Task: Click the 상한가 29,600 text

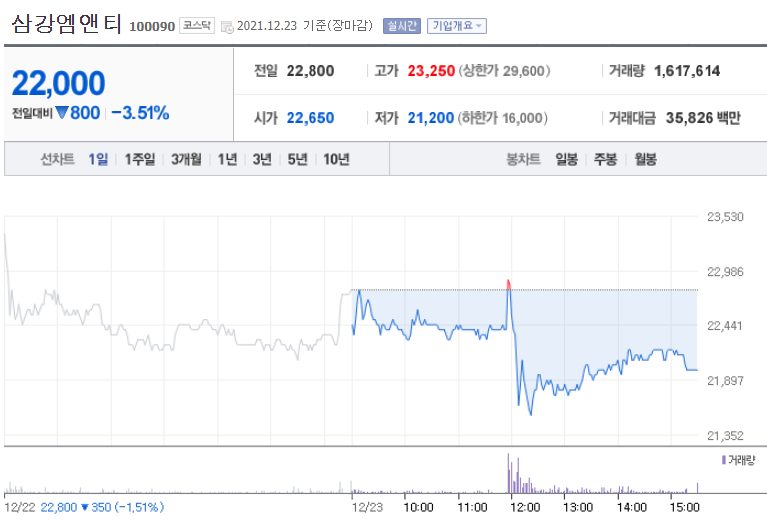Action: pos(504,71)
